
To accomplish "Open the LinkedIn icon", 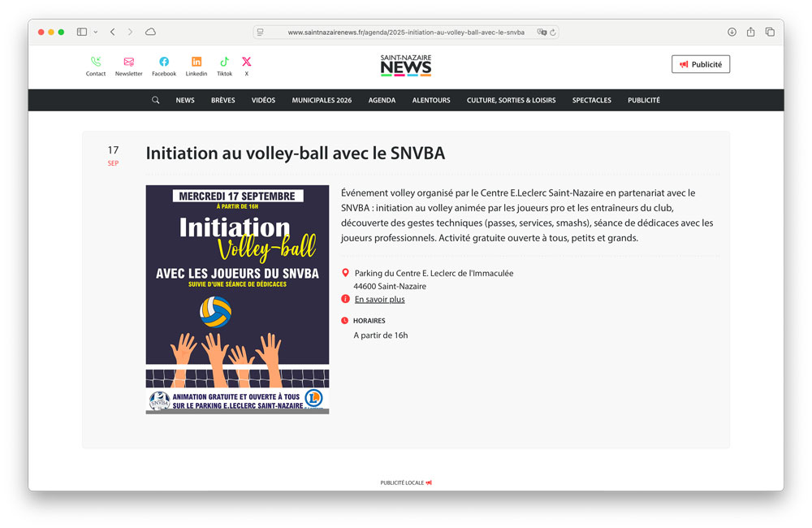I will 197,59.
